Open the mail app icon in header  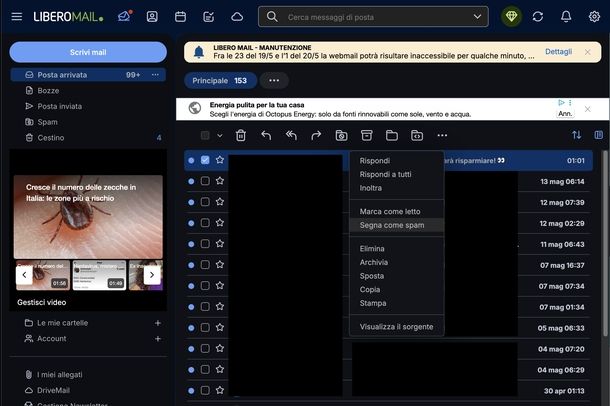124,16
